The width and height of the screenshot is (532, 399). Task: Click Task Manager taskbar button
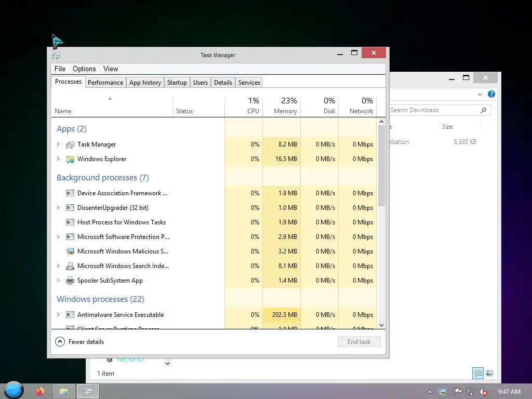click(88, 392)
